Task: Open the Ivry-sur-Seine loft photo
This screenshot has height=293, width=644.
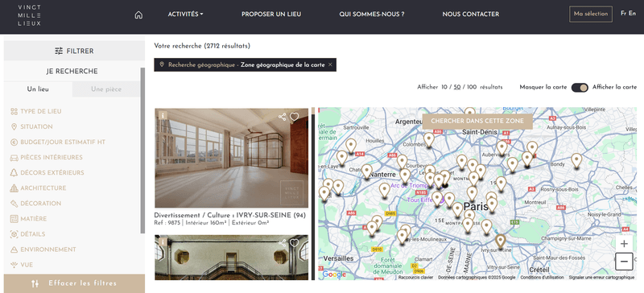Action: [231, 158]
